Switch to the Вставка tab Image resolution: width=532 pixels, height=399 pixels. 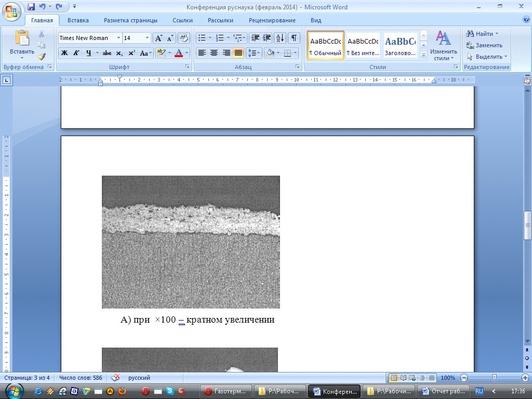78,20
